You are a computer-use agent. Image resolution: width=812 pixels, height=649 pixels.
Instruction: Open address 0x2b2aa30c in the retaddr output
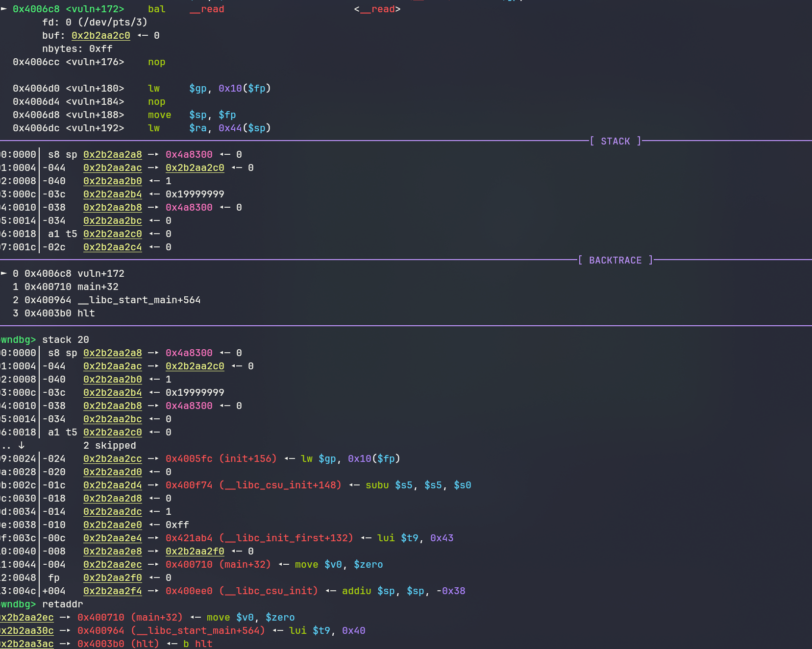click(27, 630)
